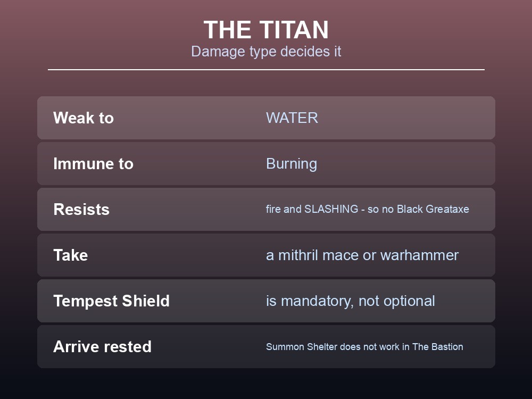Click the word TITAN in the title
This screenshot has height=399, width=532.
click(x=294, y=30)
